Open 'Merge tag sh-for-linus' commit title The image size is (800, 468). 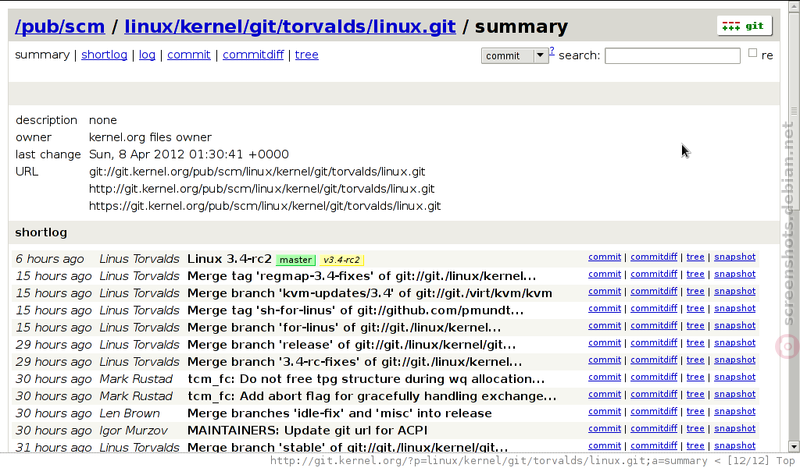(x=356, y=310)
